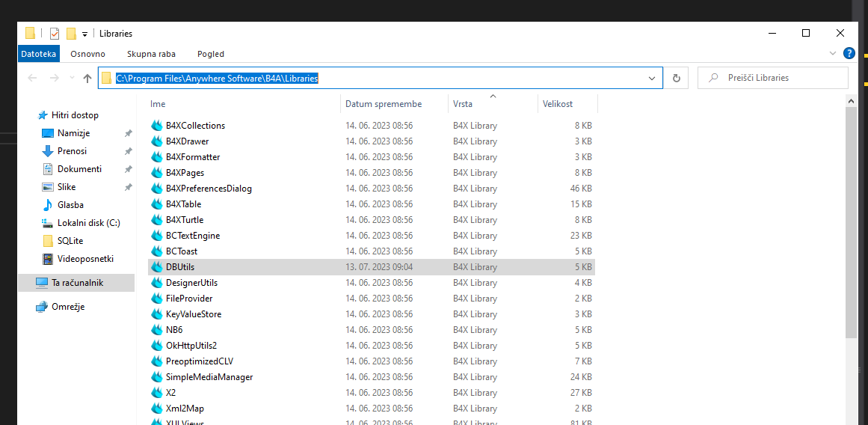Navigate forward with the right arrow
The height and width of the screenshot is (425, 868).
(x=55, y=78)
